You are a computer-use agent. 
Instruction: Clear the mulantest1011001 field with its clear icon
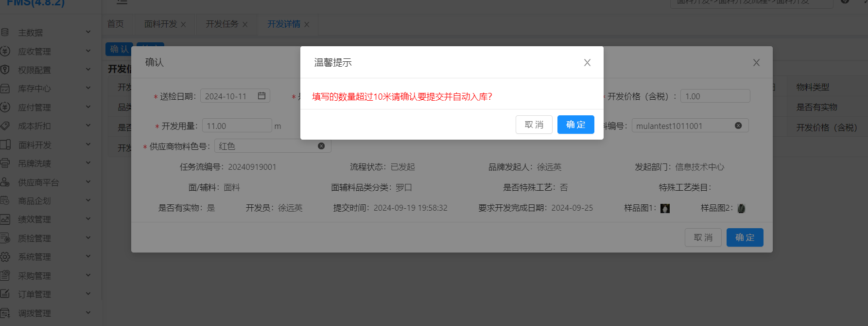738,126
